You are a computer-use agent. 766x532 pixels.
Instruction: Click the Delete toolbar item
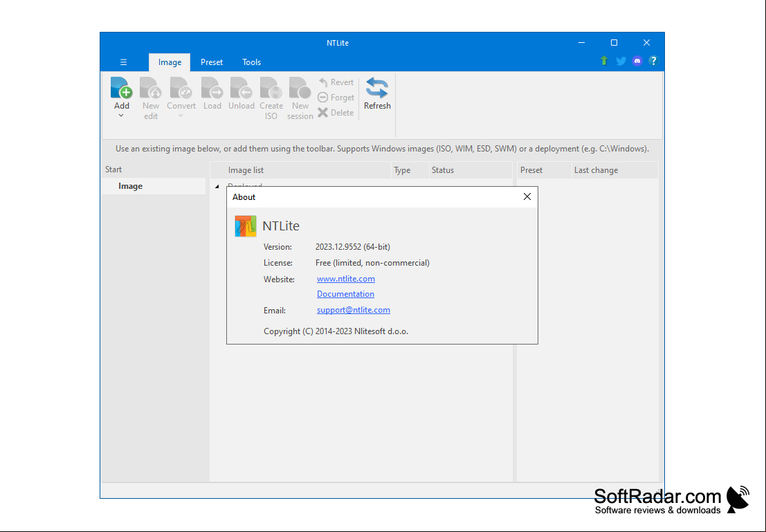tap(336, 112)
